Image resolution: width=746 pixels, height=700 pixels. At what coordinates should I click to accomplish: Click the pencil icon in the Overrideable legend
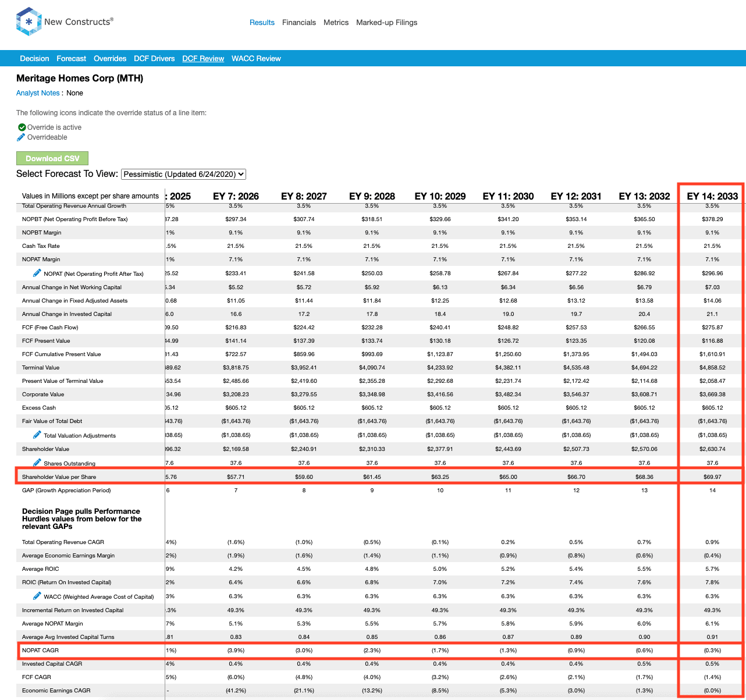pos(21,137)
